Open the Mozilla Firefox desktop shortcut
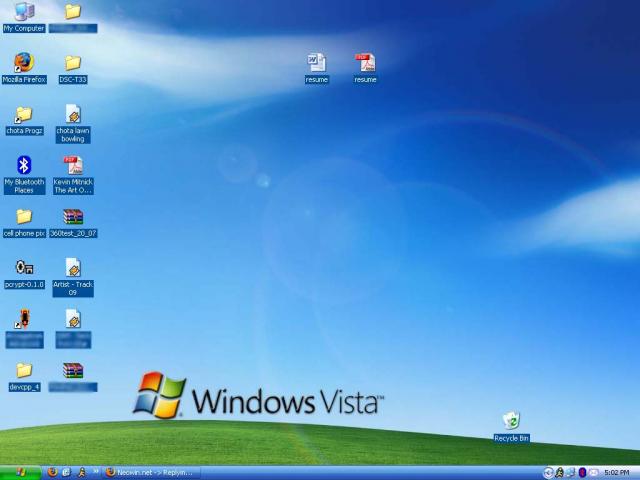640x480 pixels. click(24, 68)
